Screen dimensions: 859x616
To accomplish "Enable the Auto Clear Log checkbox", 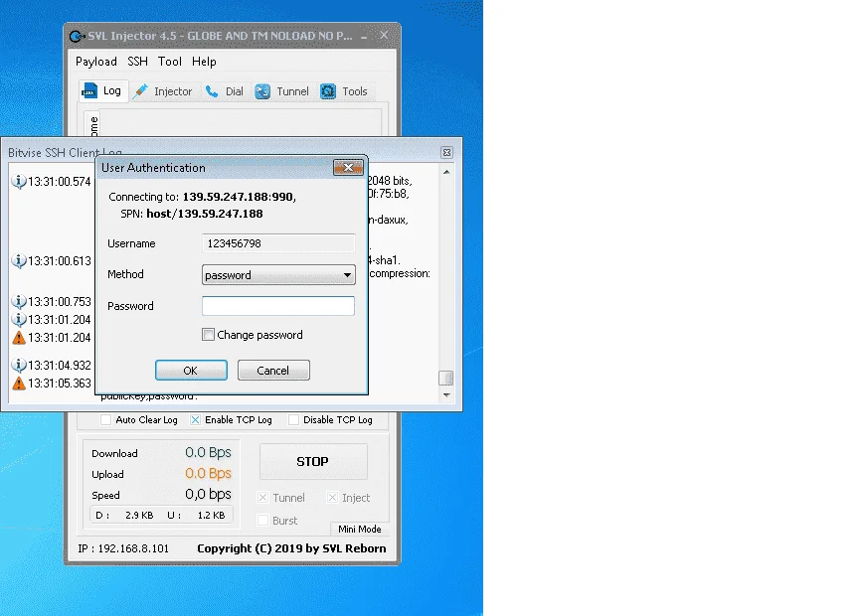I will point(105,420).
